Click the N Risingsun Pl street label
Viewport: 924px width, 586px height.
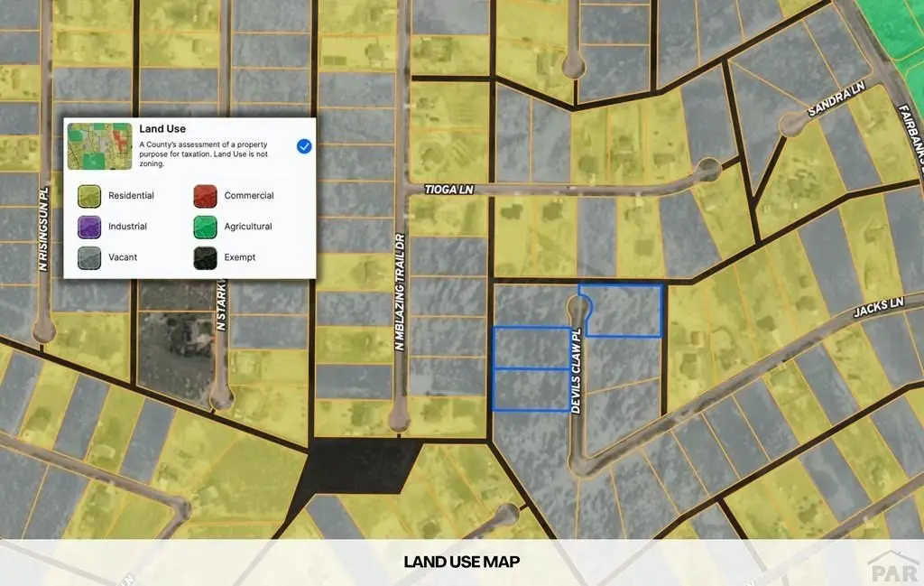click(43, 228)
